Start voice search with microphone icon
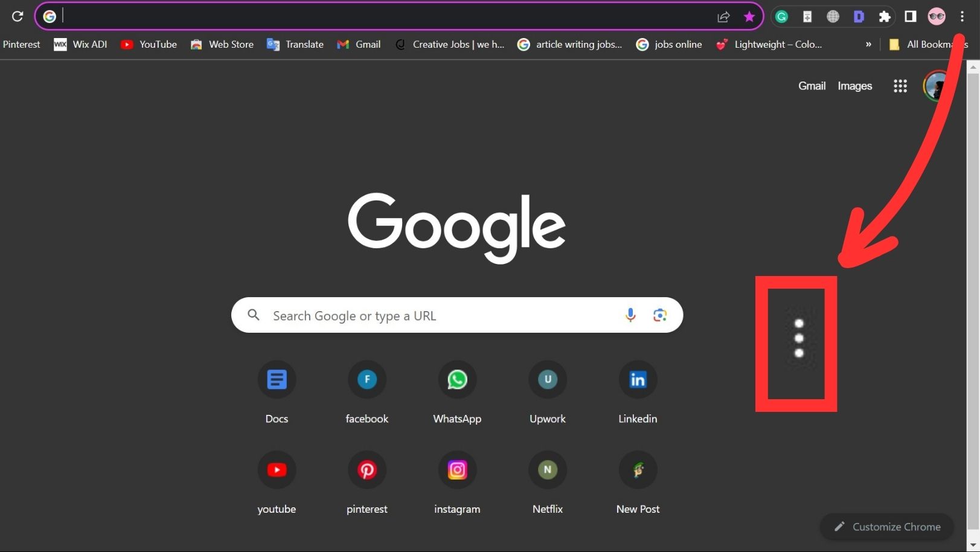The width and height of the screenshot is (980, 552). click(x=630, y=315)
